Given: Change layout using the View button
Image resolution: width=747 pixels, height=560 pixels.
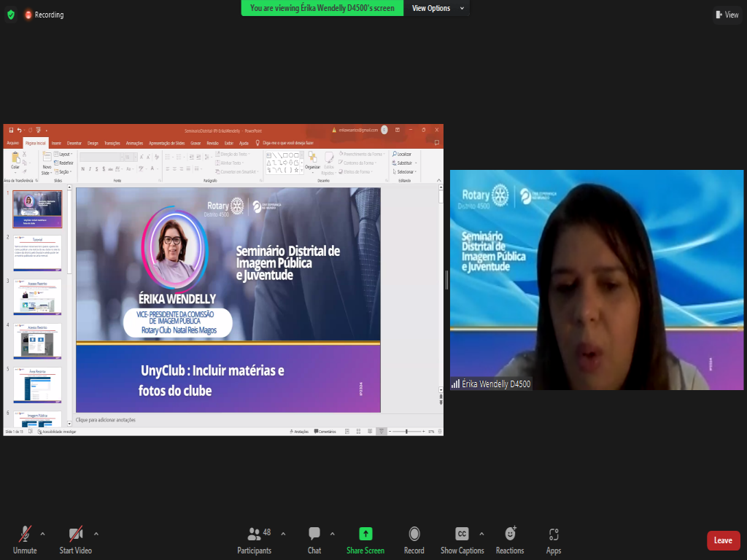Looking at the screenshot, I should pos(727,15).
